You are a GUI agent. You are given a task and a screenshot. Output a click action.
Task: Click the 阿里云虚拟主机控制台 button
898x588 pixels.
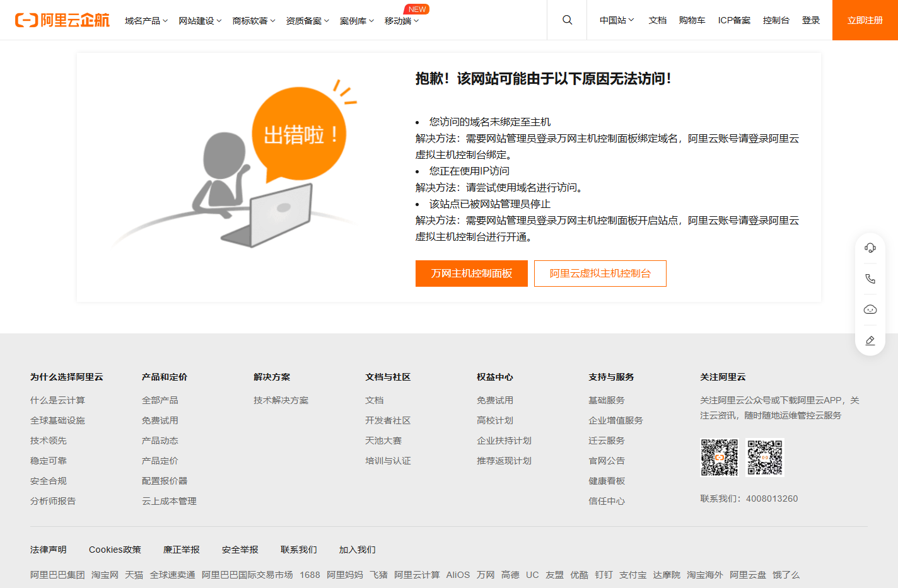tap(600, 274)
